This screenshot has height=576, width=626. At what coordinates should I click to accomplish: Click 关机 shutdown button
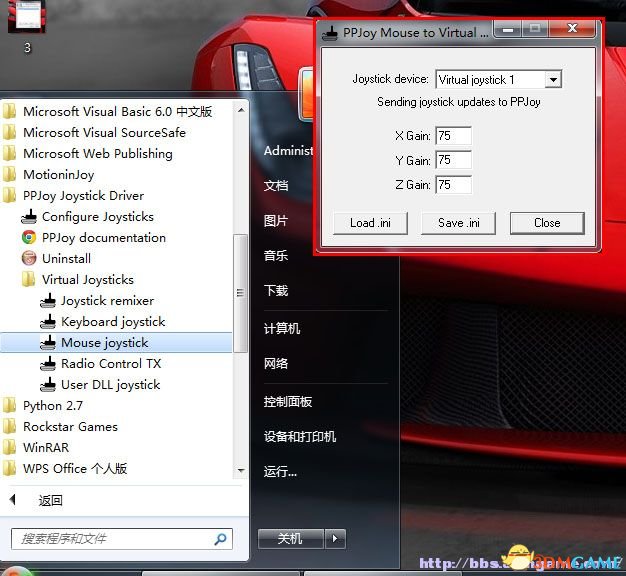tap(291, 539)
